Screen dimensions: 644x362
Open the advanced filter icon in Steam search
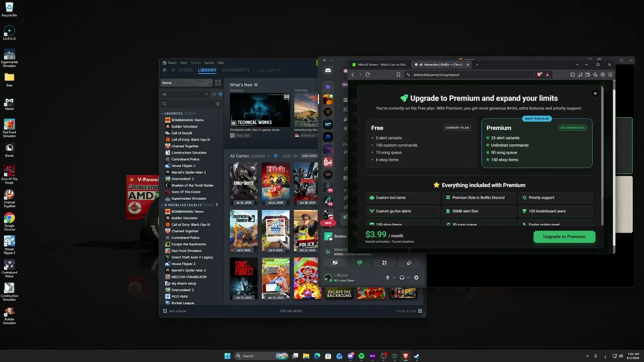(x=218, y=104)
